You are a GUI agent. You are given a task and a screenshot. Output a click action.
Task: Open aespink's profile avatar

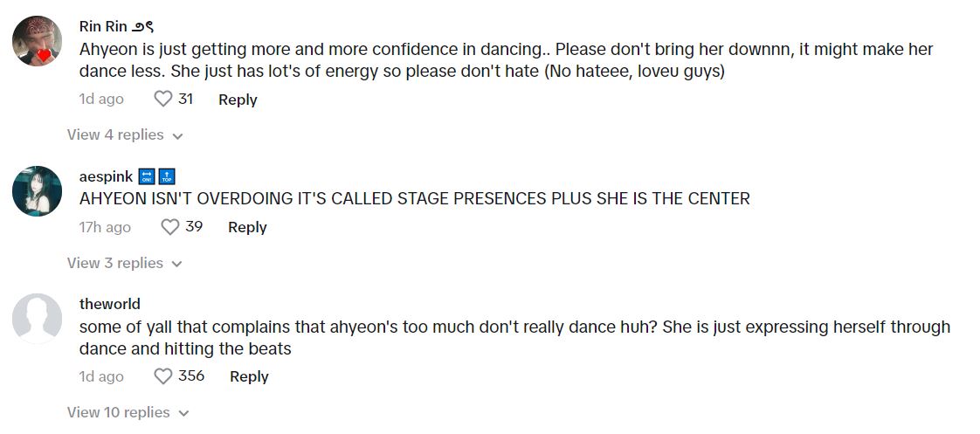click(x=38, y=191)
